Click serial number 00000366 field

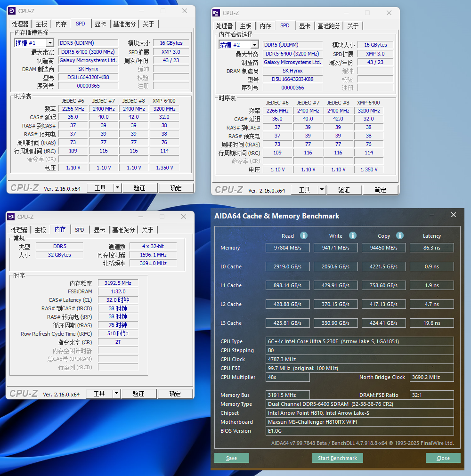(293, 88)
